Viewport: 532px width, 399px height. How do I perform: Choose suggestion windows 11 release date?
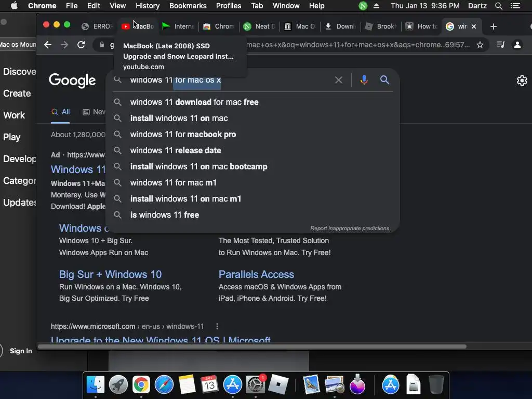tap(253, 150)
